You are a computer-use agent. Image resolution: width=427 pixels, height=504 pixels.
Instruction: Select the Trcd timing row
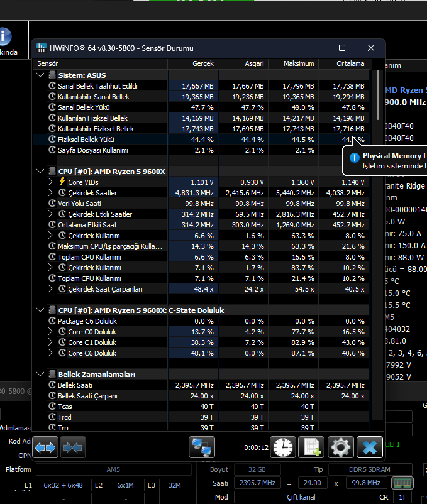201,417
